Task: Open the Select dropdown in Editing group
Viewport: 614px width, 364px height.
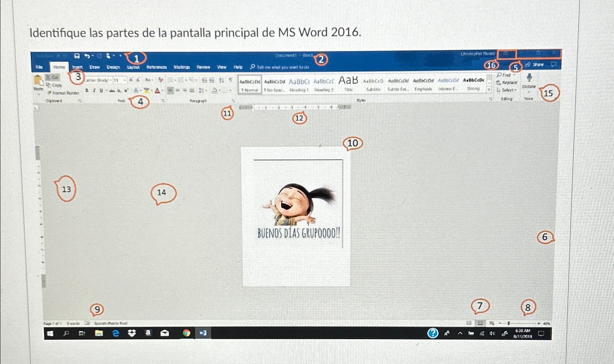Action: 507,90
